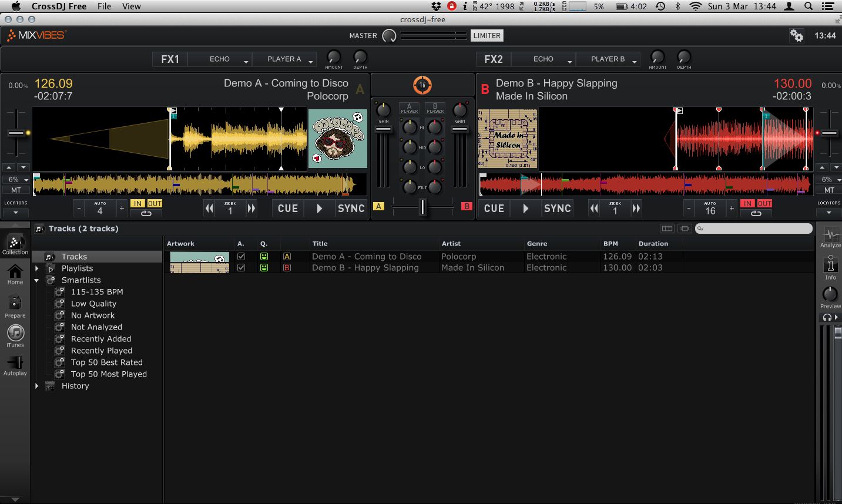
Task: Toggle MT master tempo on deck A
Action: pyautogui.click(x=16, y=190)
